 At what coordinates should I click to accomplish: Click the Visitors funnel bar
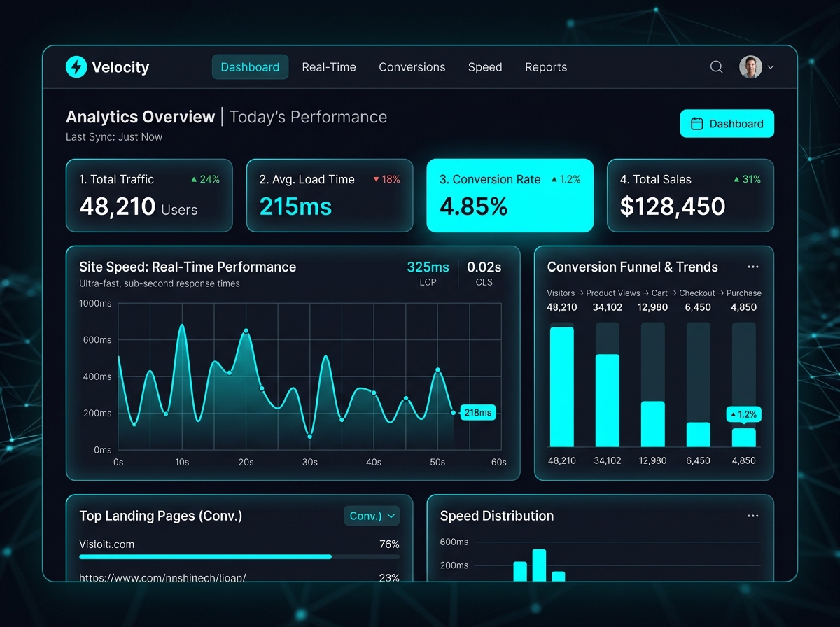tap(562, 387)
